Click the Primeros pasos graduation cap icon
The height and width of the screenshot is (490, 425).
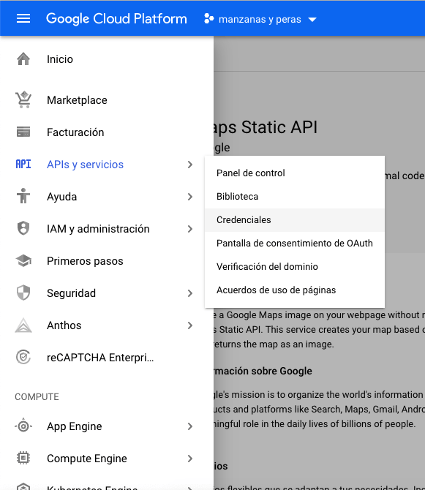(x=23, y=261)
